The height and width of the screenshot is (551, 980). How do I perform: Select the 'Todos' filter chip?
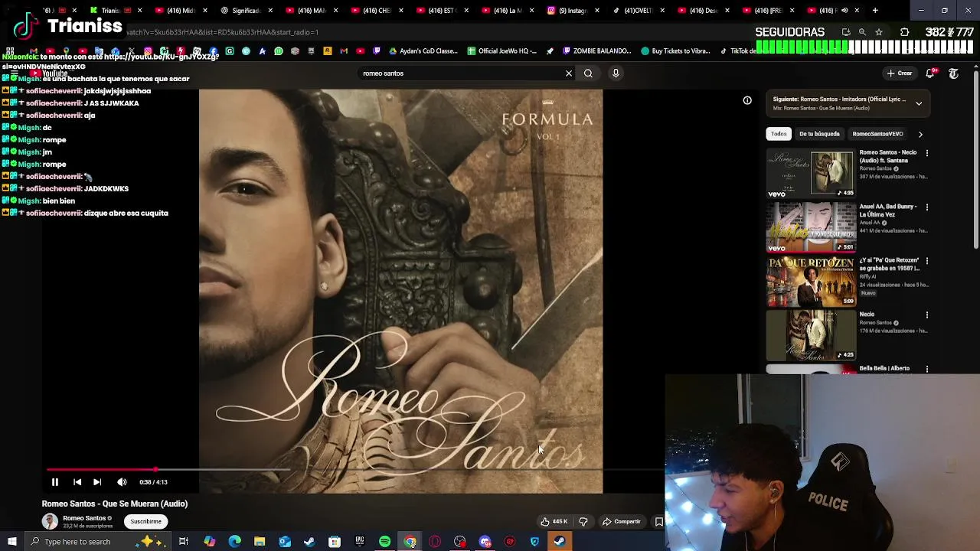[x=779, y=134]
